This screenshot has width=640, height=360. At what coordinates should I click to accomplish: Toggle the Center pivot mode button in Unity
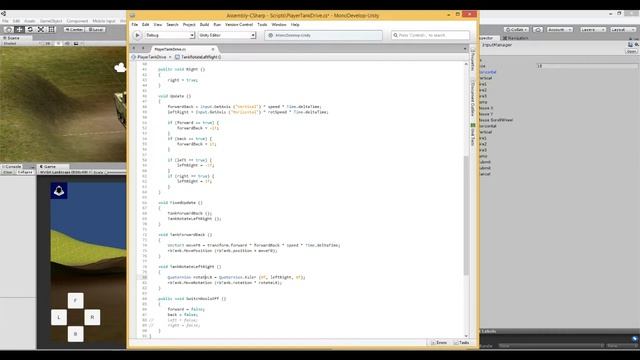click(74, 29)
